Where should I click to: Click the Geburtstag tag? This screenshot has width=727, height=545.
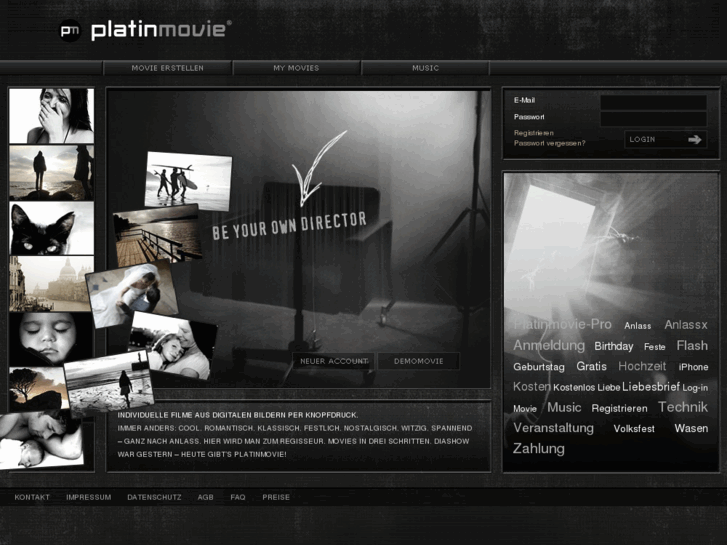click(539, 367)
